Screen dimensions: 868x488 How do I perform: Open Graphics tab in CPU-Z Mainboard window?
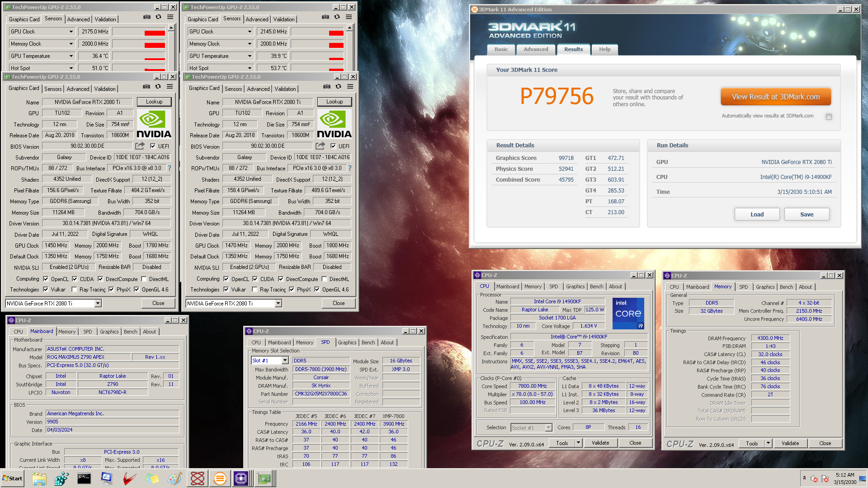(109, 332)
